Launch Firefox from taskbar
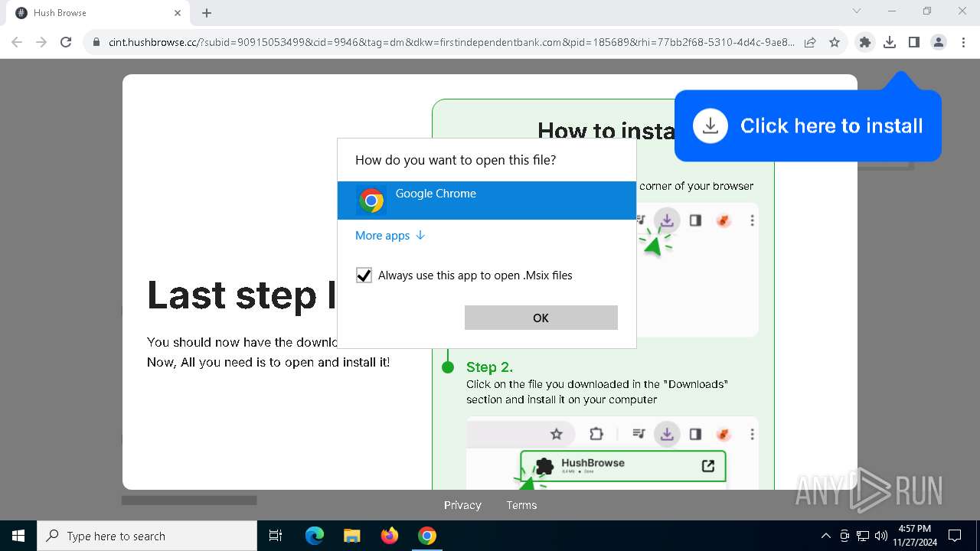 tap(390, 536)
